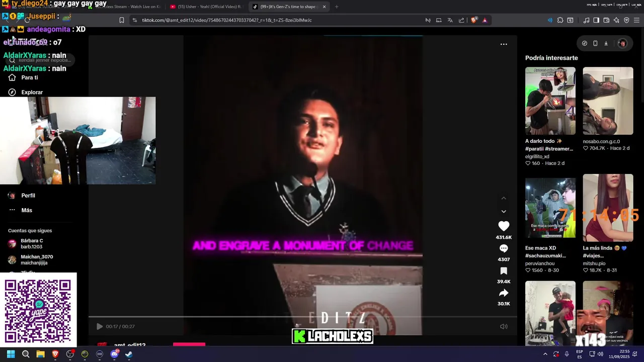Open recommended video 'La más linda'
This screenshot has height=362, width=644.
click(608, 208)
